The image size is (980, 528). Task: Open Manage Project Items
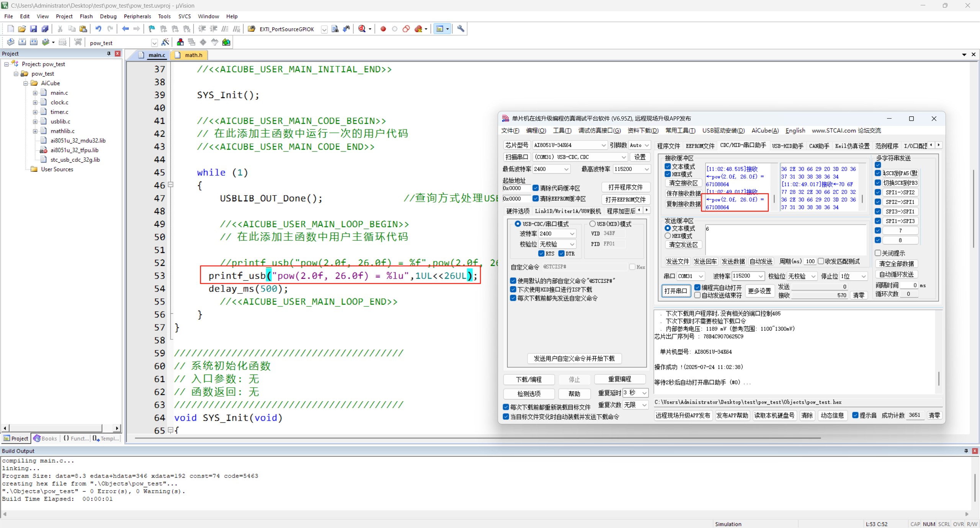[180, 42]
